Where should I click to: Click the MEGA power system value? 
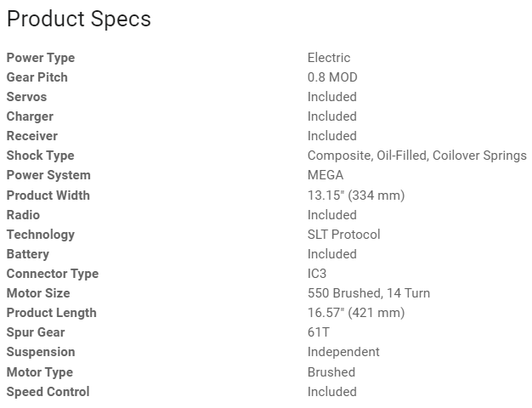[x=325, y=175]
